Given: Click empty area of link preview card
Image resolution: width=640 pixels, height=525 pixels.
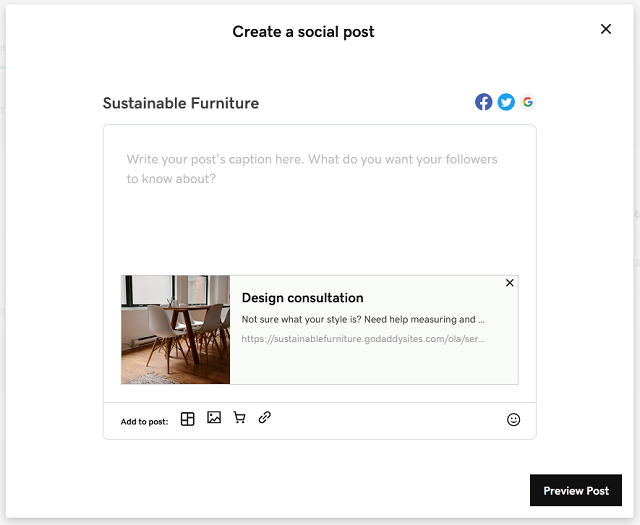Looking at the screenshot, I should [400, 365].
